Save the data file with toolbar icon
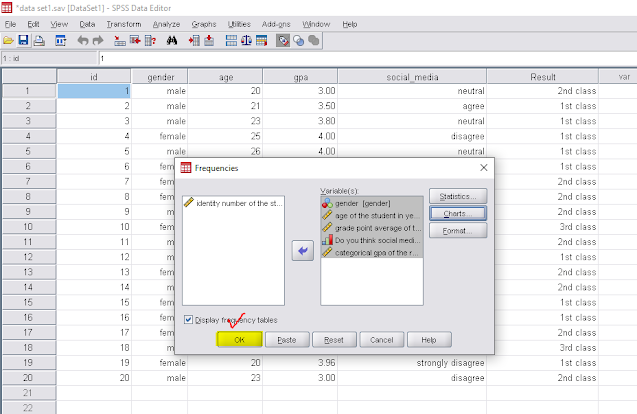This screenshot has height=414, width=637. coord(24,41)
